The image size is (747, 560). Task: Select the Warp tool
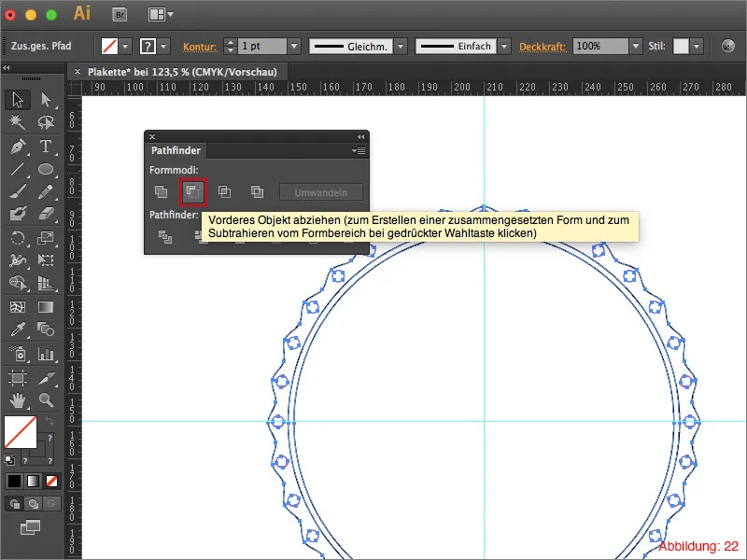18,260
